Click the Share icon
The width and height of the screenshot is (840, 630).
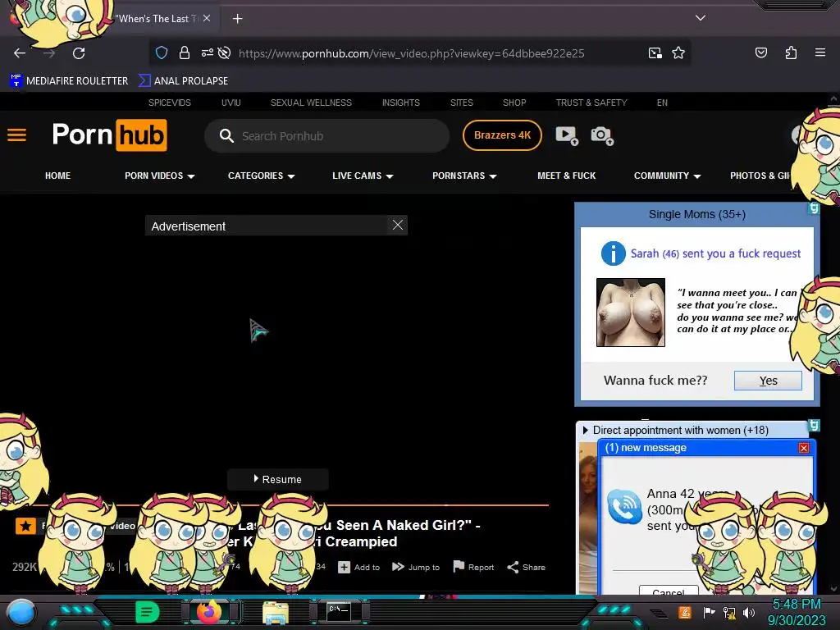click(x=513, y=567)
